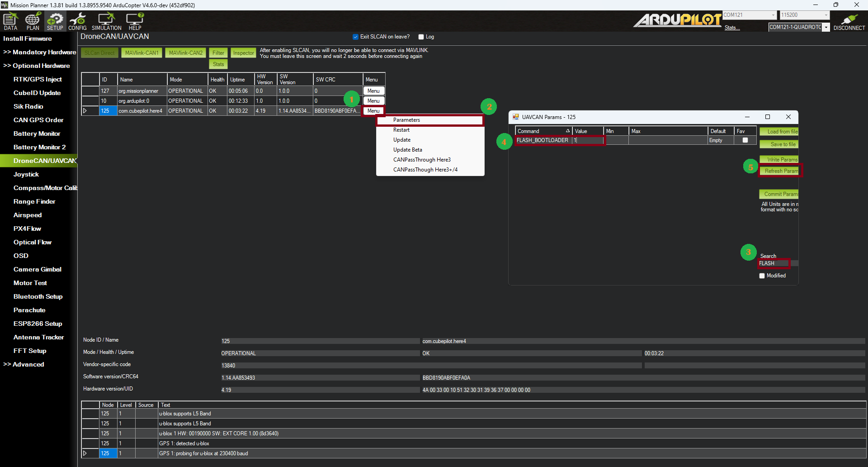The image size is (868, 467).
Task: Open Install Firmware in sidebar
Action: [x=28, y=38]
